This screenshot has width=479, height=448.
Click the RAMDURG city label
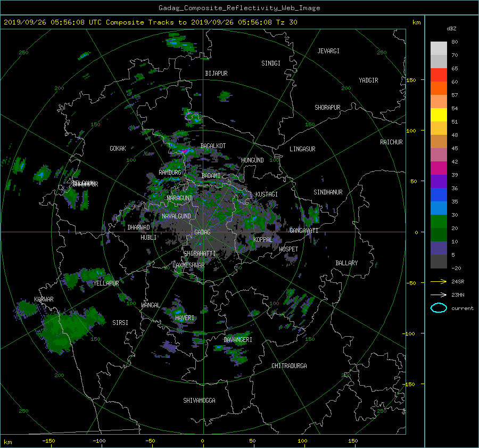click(170, 173)
